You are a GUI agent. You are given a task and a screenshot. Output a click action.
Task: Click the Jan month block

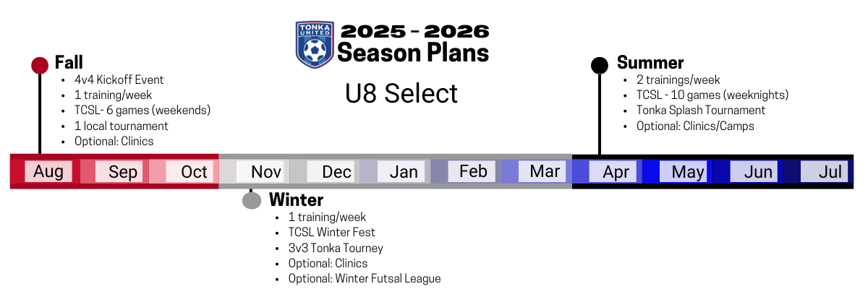tap(401, 171)
